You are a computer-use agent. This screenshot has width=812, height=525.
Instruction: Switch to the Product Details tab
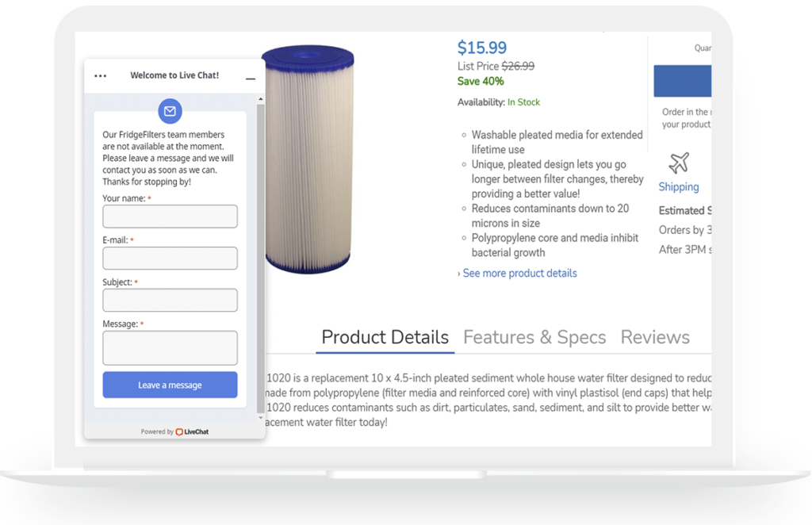[x=385, y=337]
